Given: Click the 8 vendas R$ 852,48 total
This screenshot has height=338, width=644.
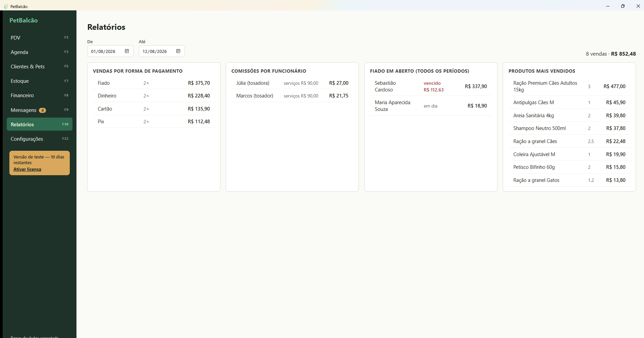Looking at the screenshot, I should (611, 54).
